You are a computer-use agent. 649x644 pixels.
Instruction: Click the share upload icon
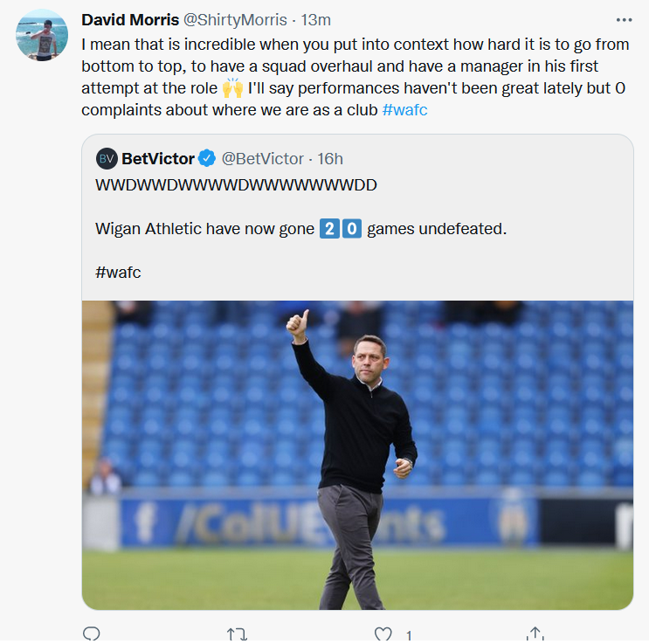coord(535,634)
